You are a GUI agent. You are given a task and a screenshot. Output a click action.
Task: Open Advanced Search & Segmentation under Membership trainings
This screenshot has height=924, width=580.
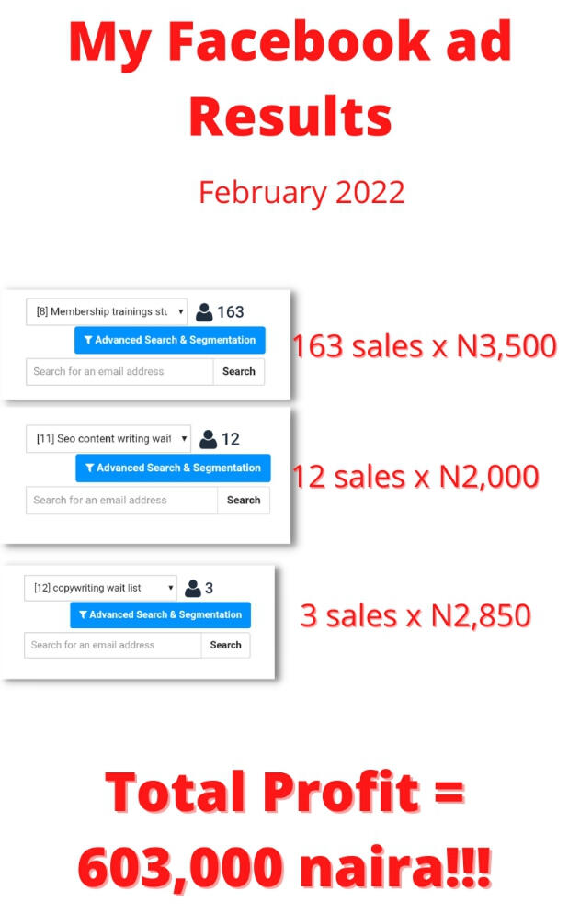click(169, 341)
